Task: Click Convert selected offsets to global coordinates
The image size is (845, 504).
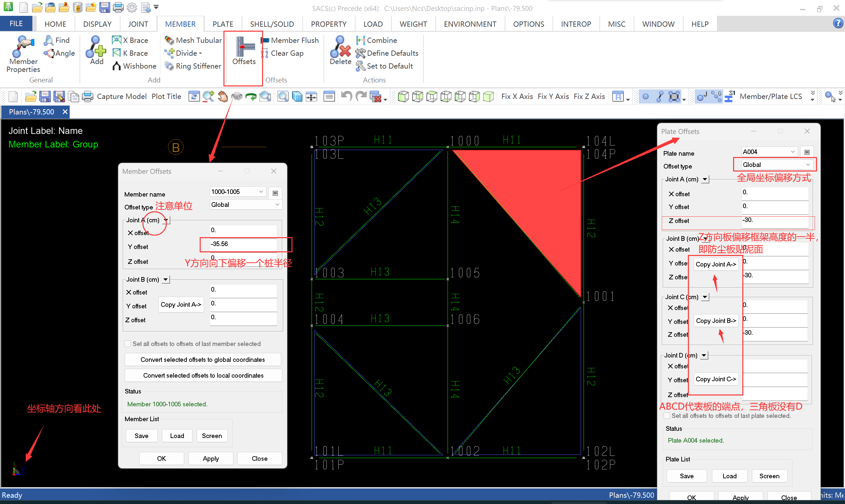Action: (203, 360)
